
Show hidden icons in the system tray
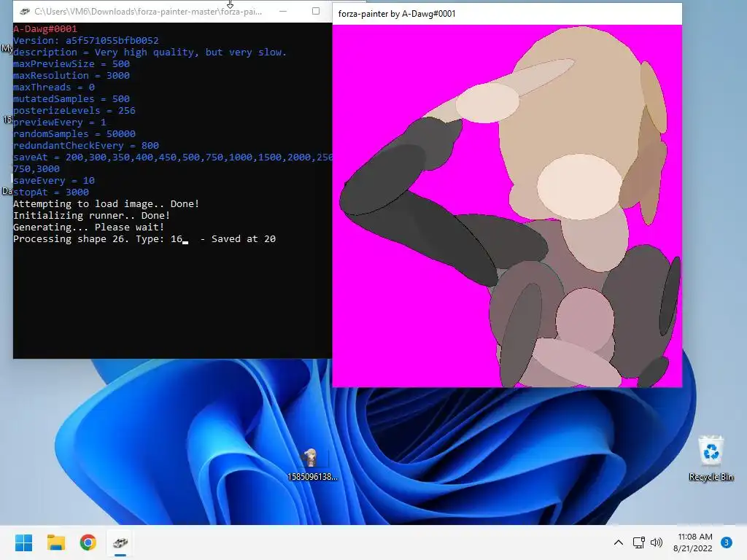click(619, 542)
